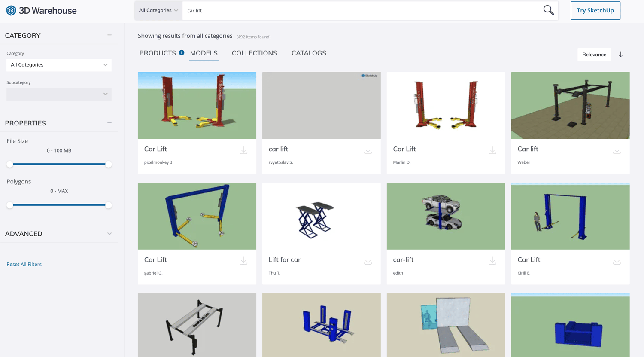This screenshot has height=357, width=644.
Task: Toggle sort direction arrow
Action: pyautogui.click(x=620, y=55)
